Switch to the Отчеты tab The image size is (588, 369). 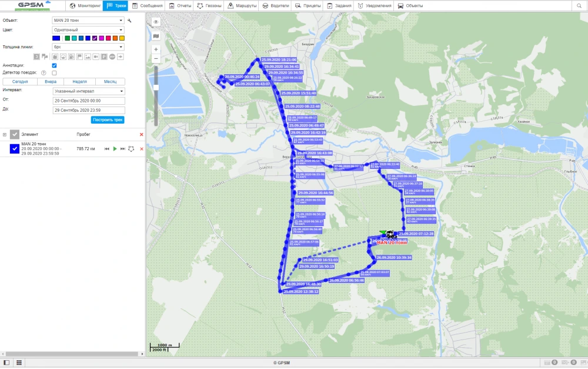181,6
